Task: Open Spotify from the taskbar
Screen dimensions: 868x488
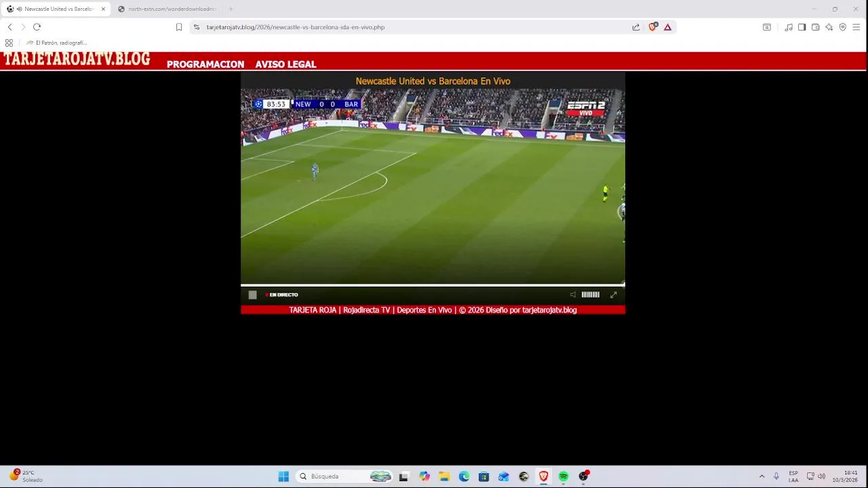Action: (x=563, y=476)
